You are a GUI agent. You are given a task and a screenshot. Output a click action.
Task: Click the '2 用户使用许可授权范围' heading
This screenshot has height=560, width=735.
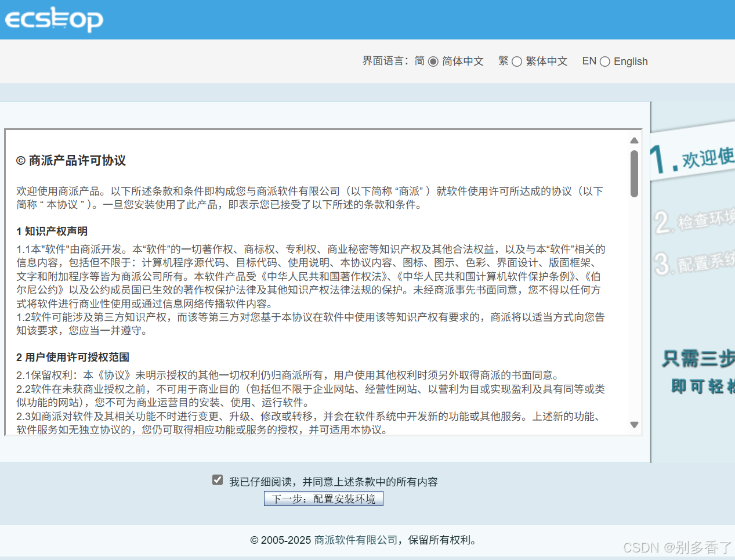tap(73, 357)
